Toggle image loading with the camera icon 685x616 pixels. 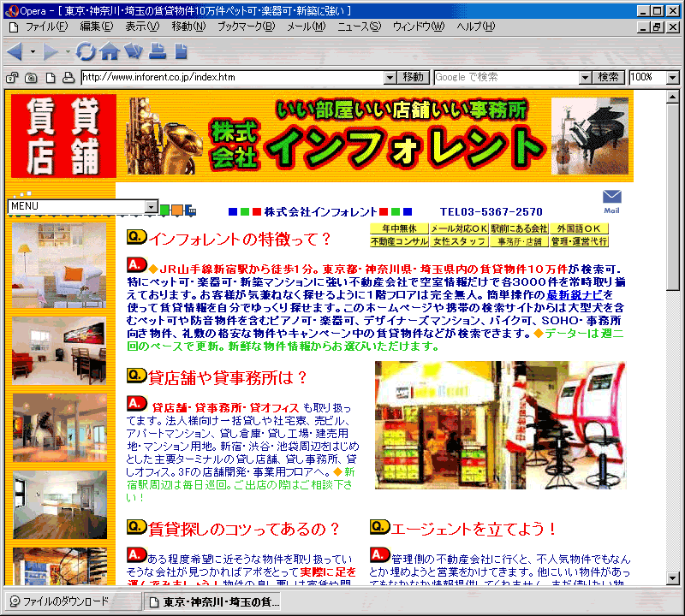[31, 78]
